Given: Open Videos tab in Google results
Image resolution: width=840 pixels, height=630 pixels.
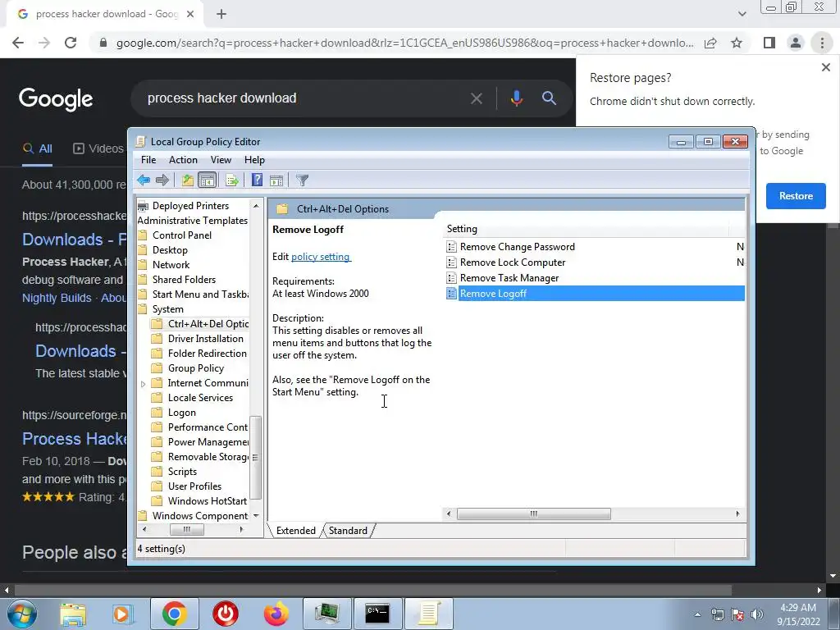Looking at the screenshot, I should point(98,149).
